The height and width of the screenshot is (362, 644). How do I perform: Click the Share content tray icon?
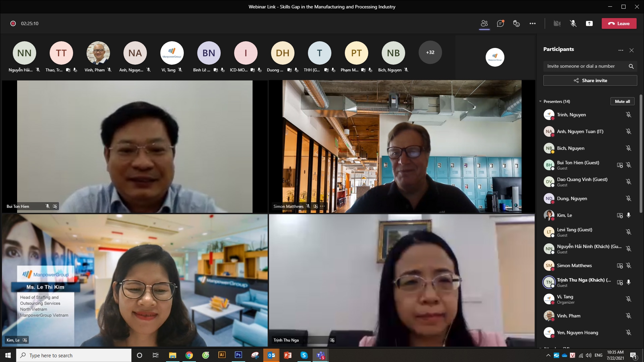pyautogui.click(x=589, y=23)
